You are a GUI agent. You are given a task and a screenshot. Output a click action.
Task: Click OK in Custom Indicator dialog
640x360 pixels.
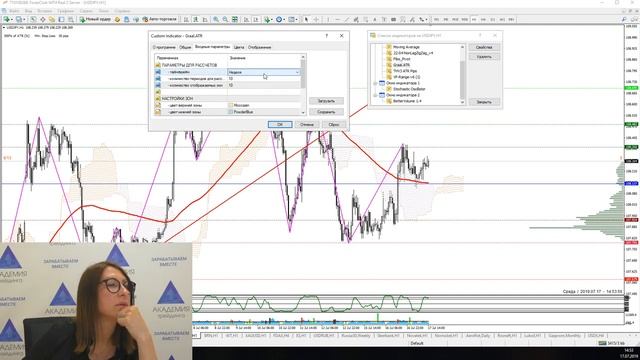[280, 124]
